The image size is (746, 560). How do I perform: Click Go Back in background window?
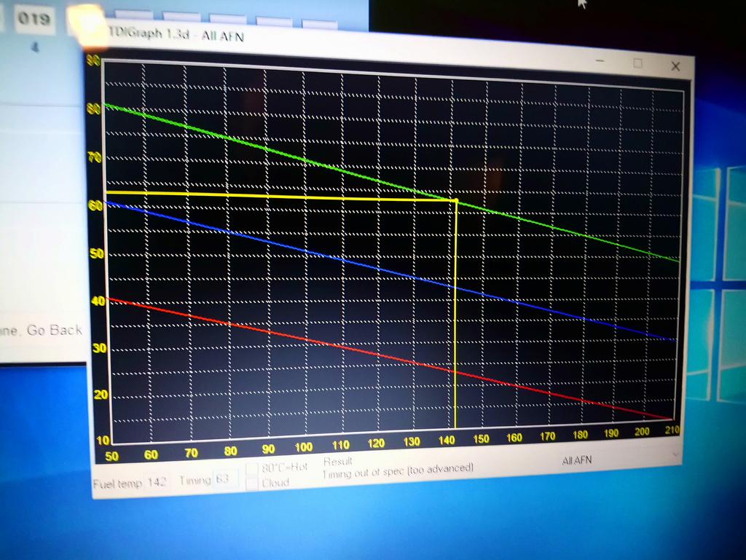54,330
